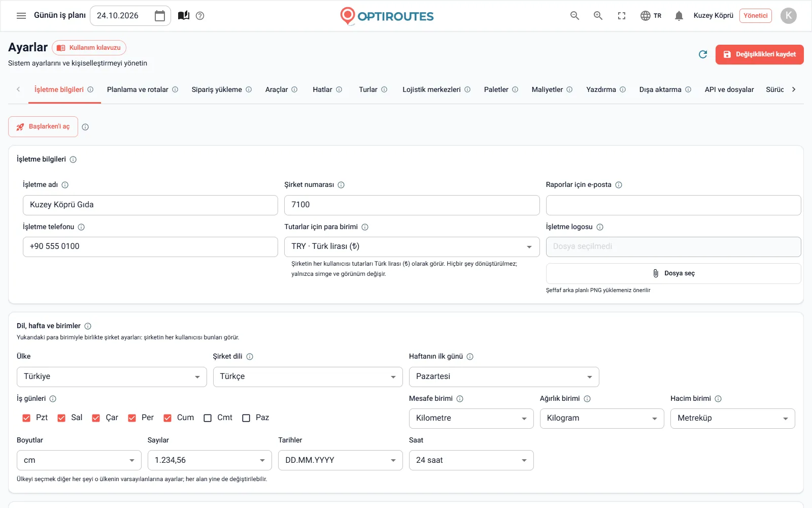Enable the Paz working day checkbox
Viewport: 812px width, 508px height.
(x=246, y=418)
